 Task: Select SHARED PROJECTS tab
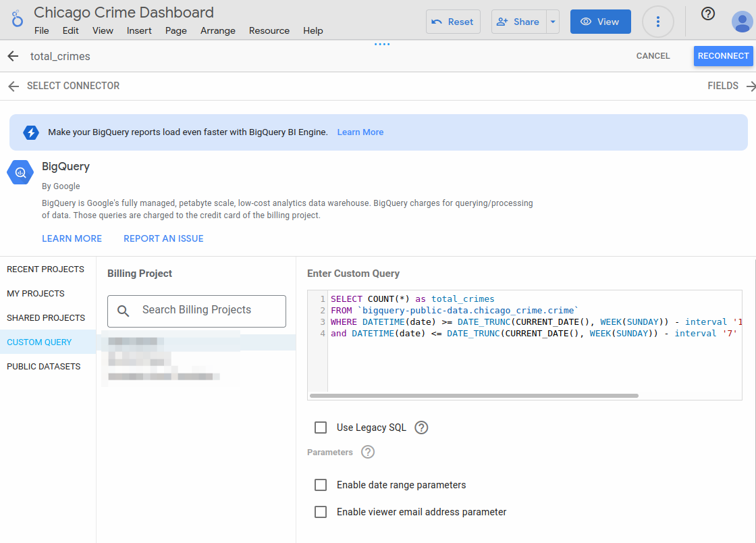[x=48, y=317]
